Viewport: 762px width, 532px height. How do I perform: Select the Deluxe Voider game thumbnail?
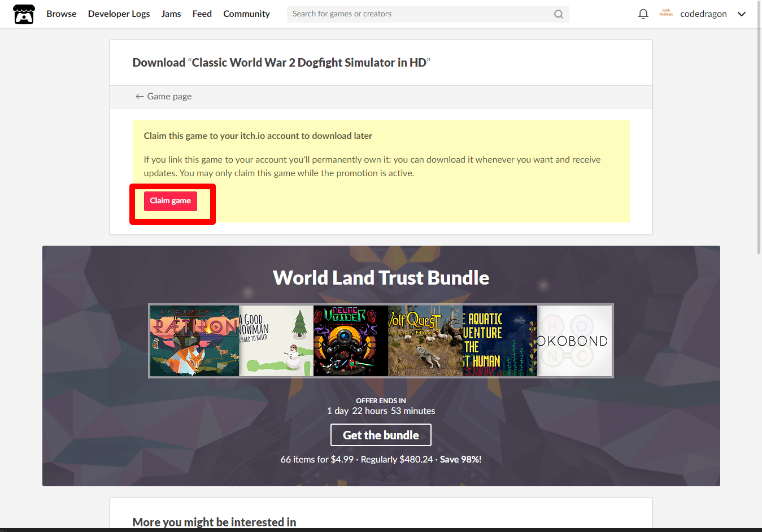click(x=351, y=341)
